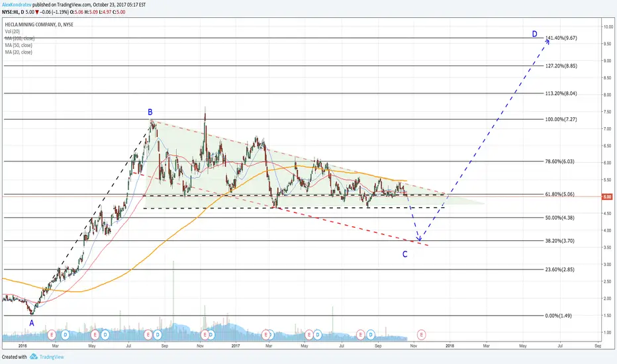Click the blue point B label
This screenshot has width=617, height=364.
150,112
